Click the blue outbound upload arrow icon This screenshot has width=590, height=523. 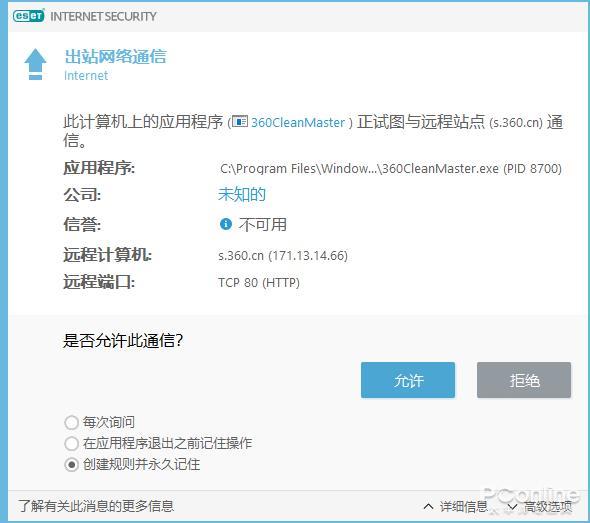tap(35, 64)
